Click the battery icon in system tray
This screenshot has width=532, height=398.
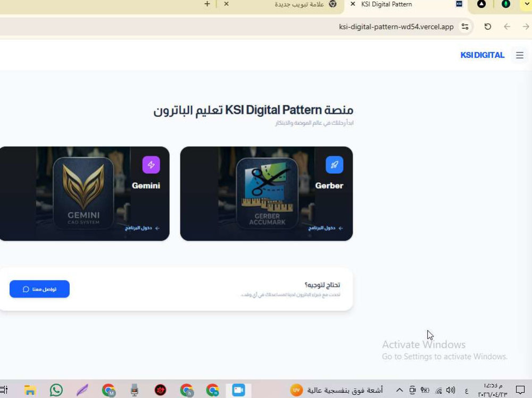click(x=425, y=390)
